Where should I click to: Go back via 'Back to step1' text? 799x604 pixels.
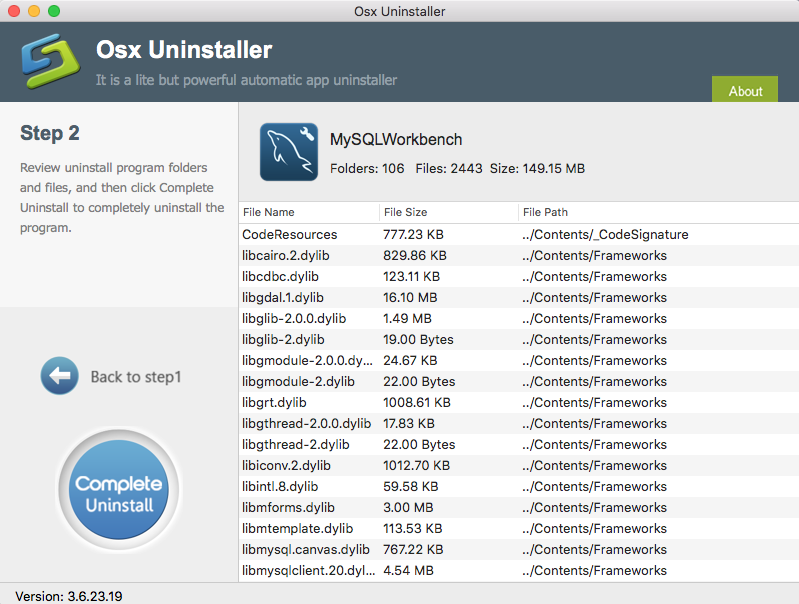coord(136,377)
